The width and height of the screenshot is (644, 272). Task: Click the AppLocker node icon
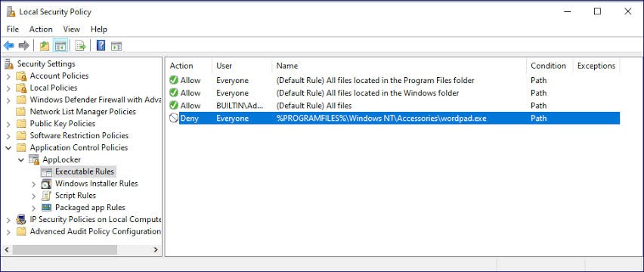[x=34, y=159]
